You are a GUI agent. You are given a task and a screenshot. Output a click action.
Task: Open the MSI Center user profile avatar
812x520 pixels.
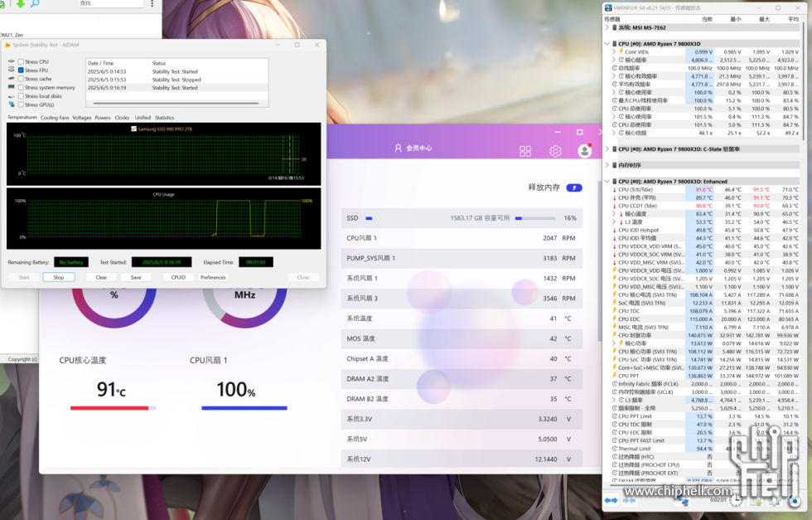585,150
